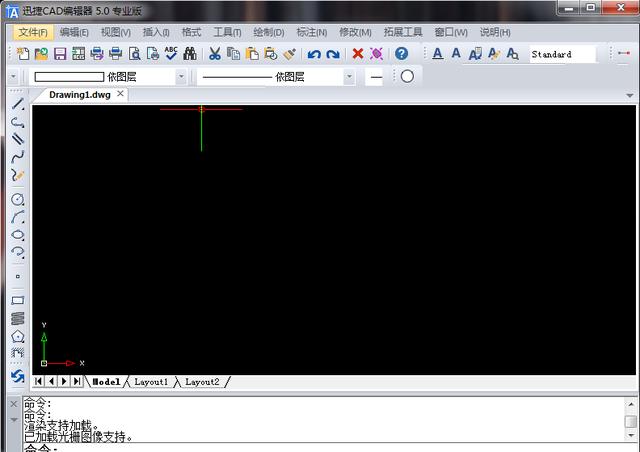Select the Model tab
Viewport: 640px width, 452px height.
pos(106,382)
